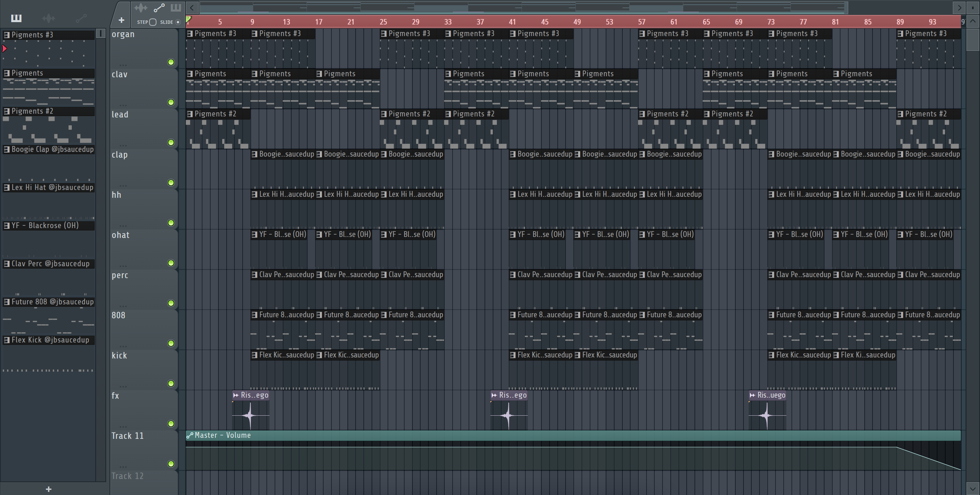The image size is (980, 495).
Task: Select audio clip focus in the playlist toolbar
Action: [x=141, y=7]
